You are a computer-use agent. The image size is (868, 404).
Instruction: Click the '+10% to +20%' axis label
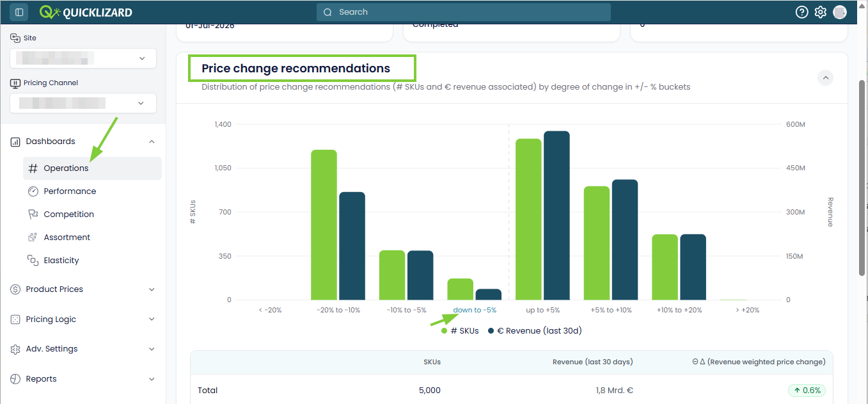point(679,310)
